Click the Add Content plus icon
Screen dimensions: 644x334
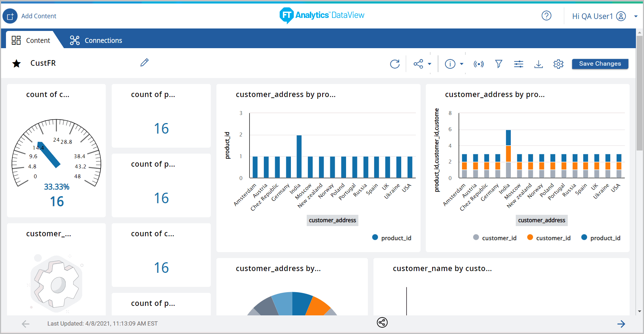pyautogui.click(x=10, y=16)
